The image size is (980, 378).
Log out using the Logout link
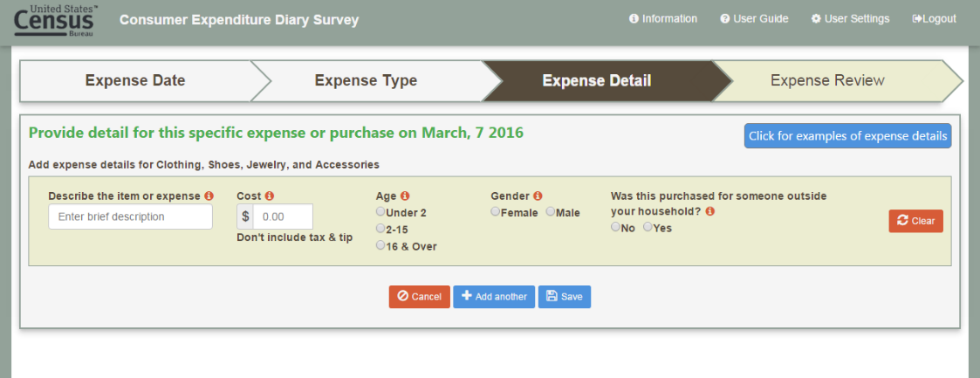pos(933,19)
